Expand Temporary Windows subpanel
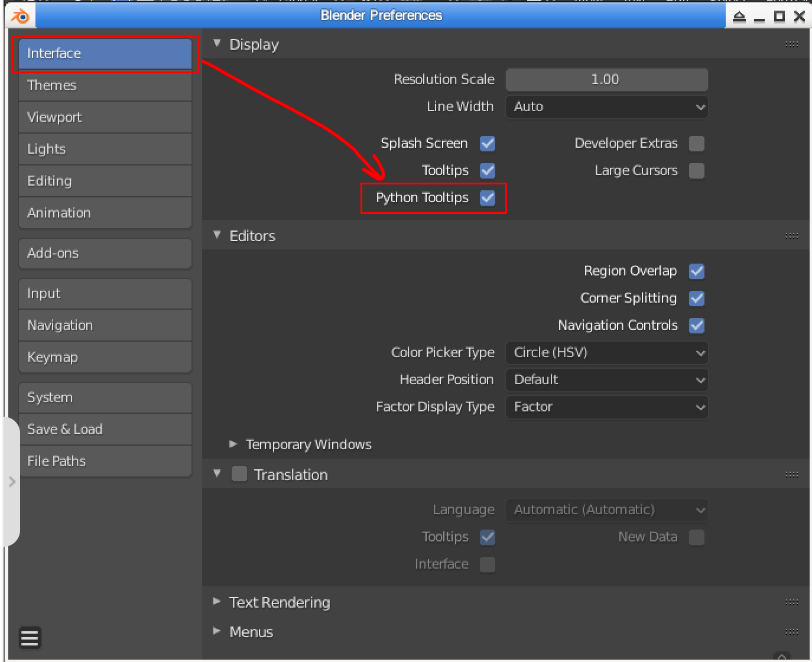Viewport: 812px width, 662px height. (x=233, y=444)
